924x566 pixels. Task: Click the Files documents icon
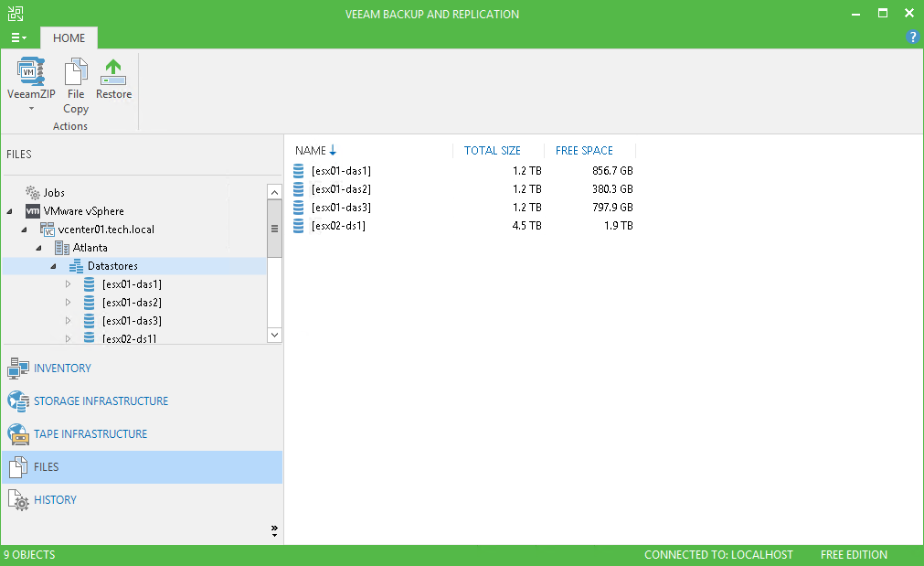coord(17,467)
